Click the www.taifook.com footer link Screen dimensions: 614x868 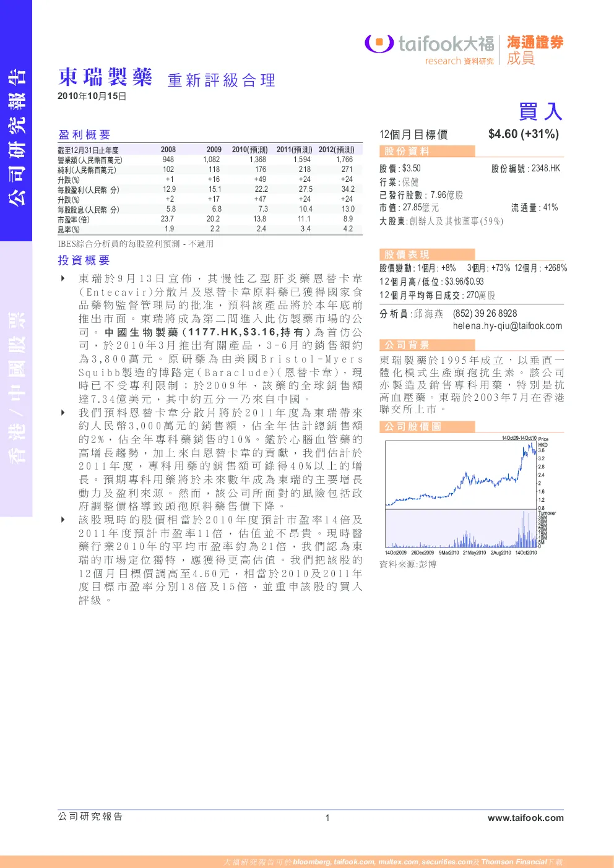[525, 818]
